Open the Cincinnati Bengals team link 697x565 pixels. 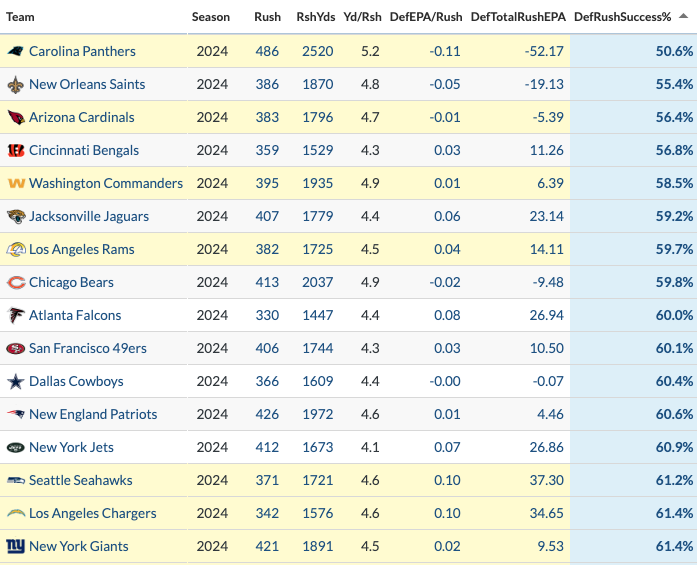[x=84, y=150]
